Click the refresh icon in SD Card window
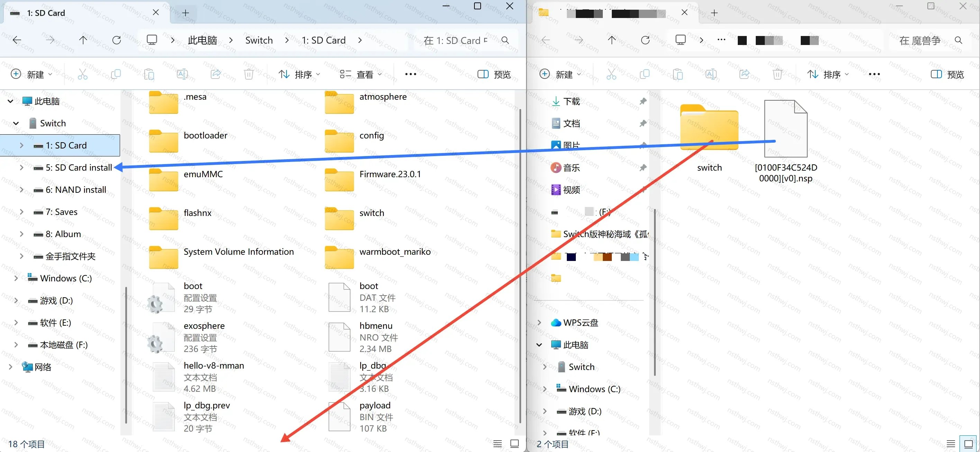This screenshot has height=452, width=980. click(116, 40)
